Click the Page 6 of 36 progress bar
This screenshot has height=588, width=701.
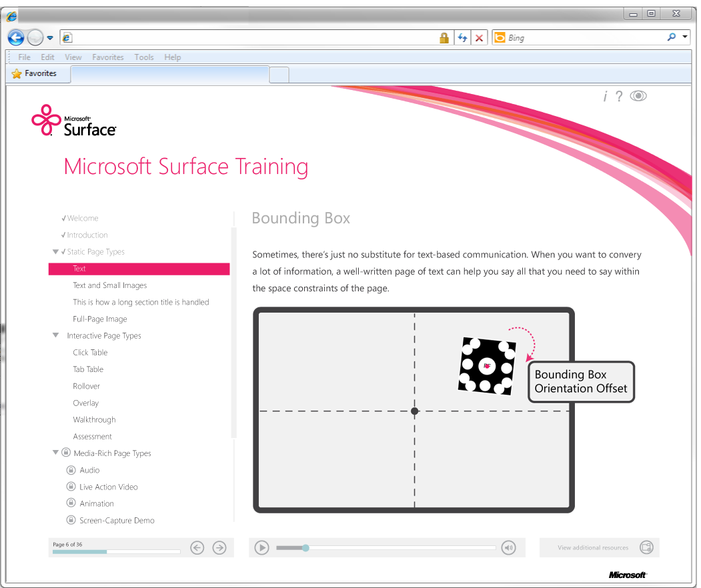116,552
